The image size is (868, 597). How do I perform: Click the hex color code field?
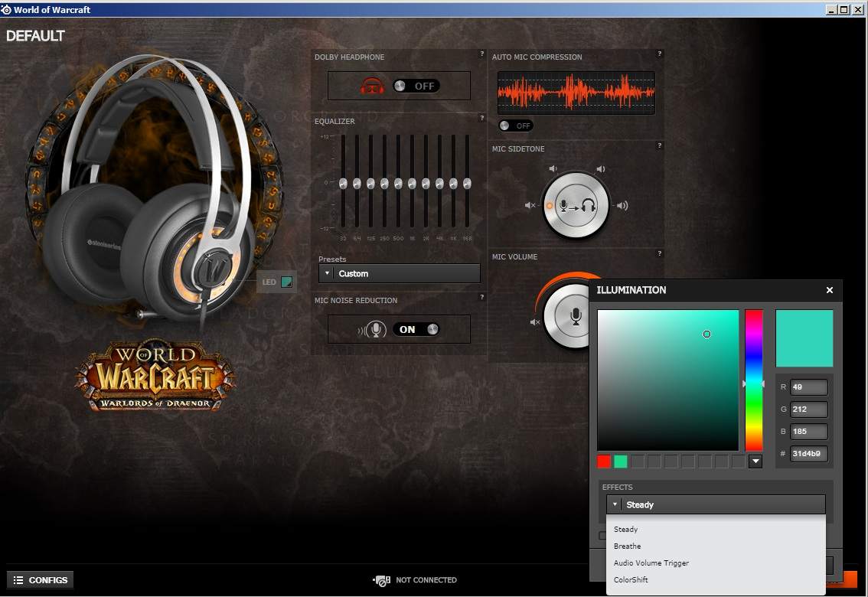point(808,454)
